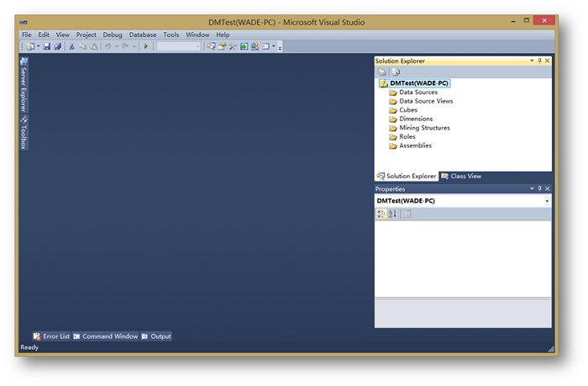The height and width of the screenshot is (386, 588).
Task: Click the green-arrow toolbar icon
Action: [x=244, y=46]
